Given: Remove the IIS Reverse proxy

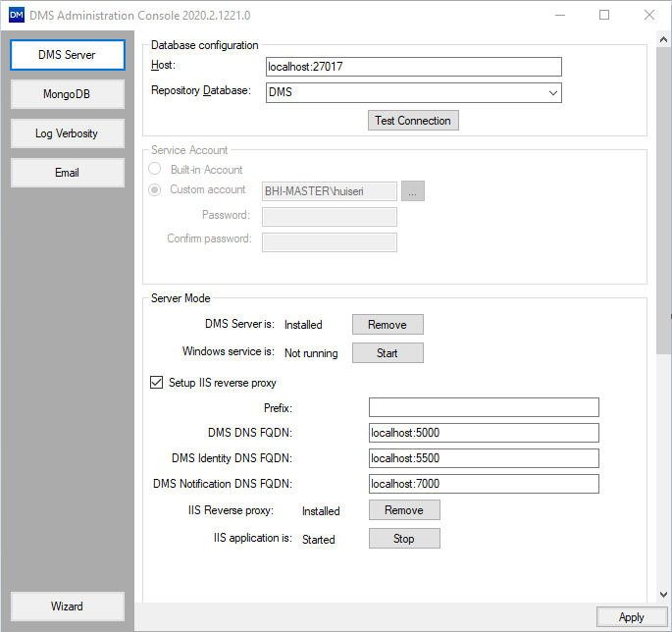Looking at the screenshot, I should [x=403, y=510].
